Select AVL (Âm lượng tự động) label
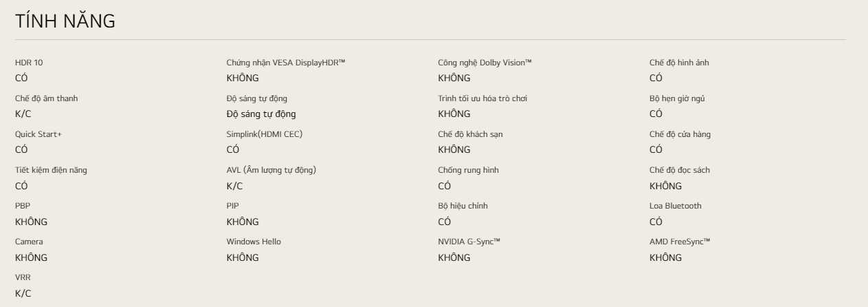 pos(271,170)
